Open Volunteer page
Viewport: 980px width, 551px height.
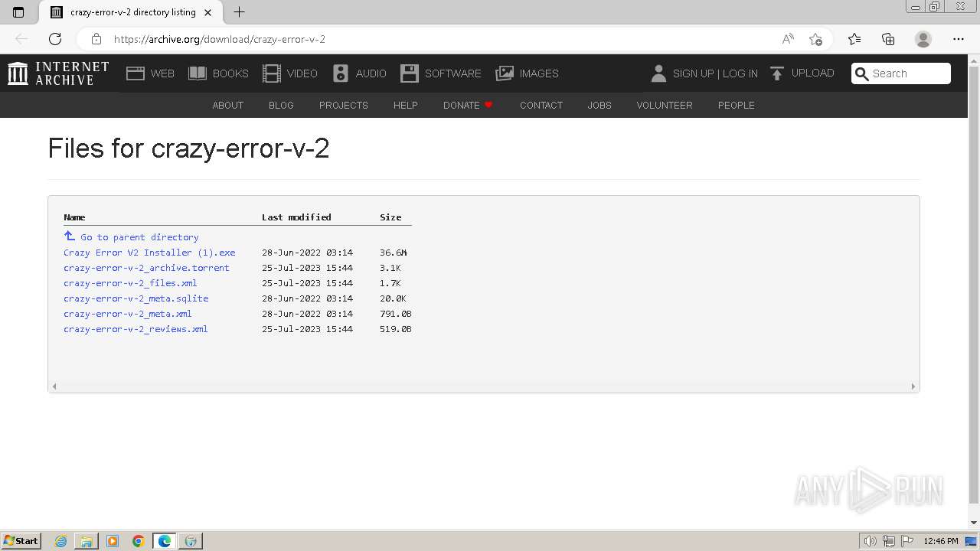point(665,105)
